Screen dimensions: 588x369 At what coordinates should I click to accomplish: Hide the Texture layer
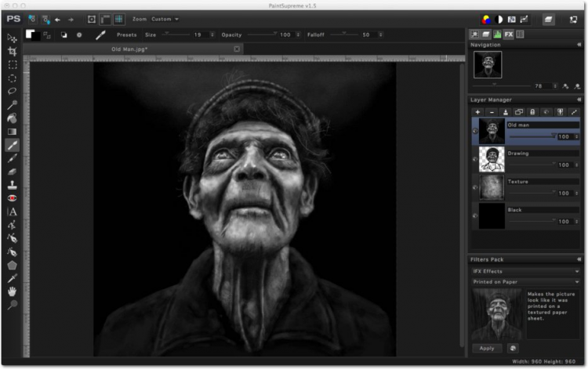(x=475, y=188)
